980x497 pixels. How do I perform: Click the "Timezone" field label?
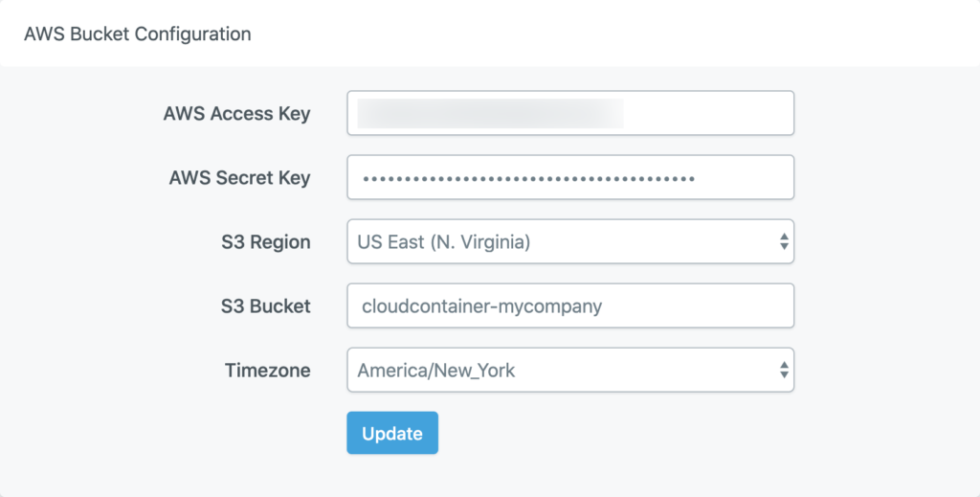(267, 370)
